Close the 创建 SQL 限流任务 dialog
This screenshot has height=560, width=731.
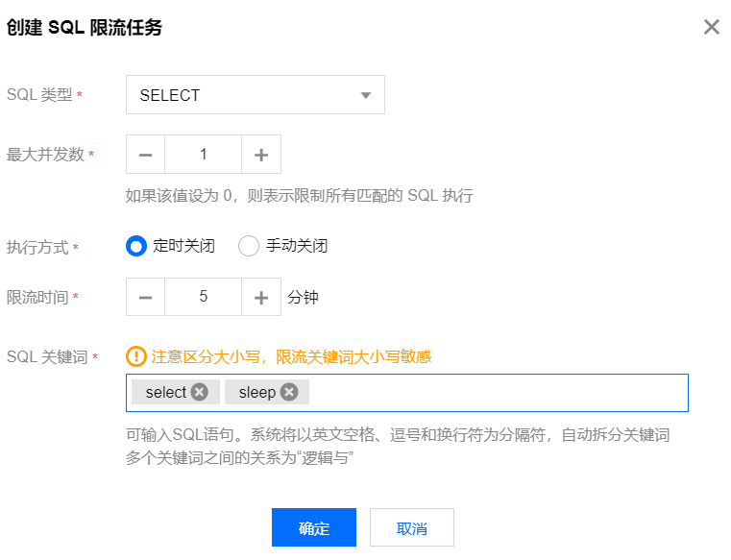[711, 27]
